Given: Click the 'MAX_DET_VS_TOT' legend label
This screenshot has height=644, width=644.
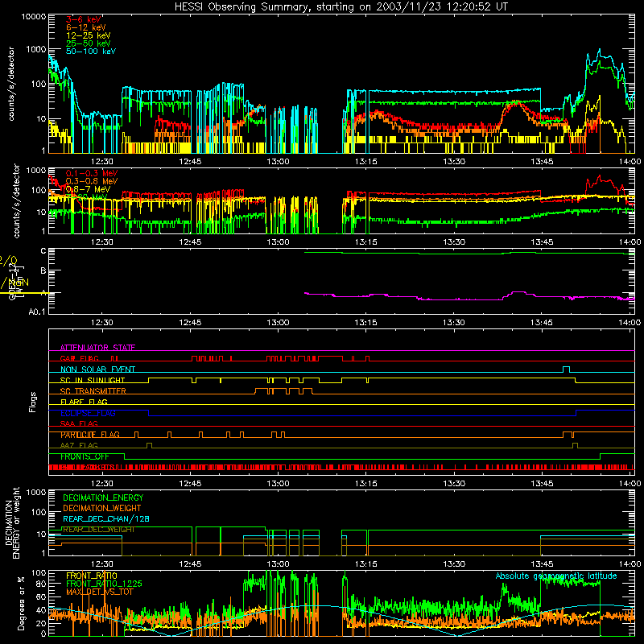Looking at the screenshot, I should coord(100,592).
